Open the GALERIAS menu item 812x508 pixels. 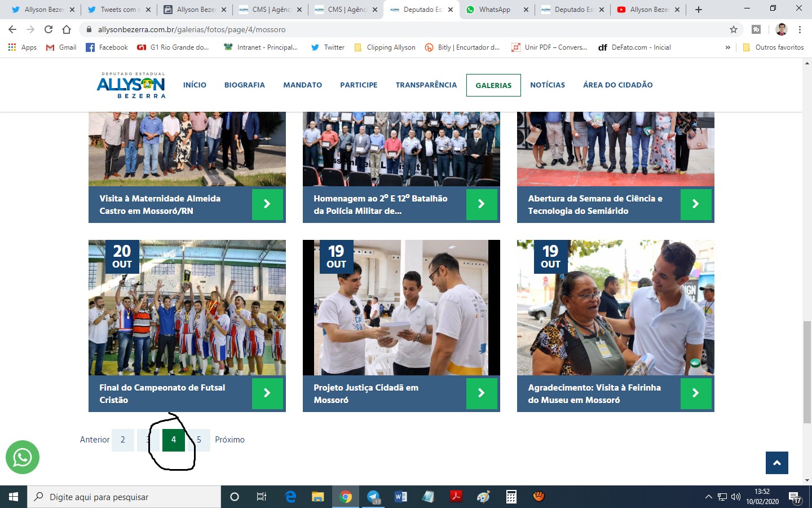(493, 85)
